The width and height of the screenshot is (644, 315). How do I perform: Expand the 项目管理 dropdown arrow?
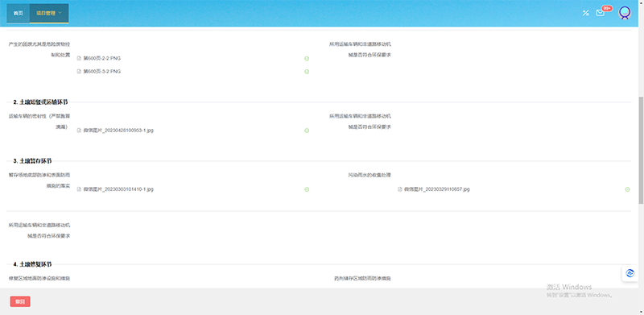point(60,13)
